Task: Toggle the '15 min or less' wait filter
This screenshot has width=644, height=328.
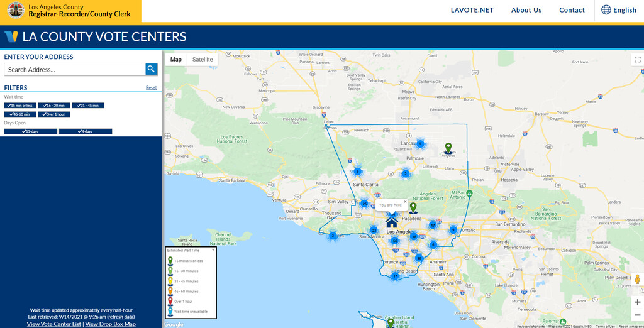Action: pyautogui.click(x=20, y=106)
